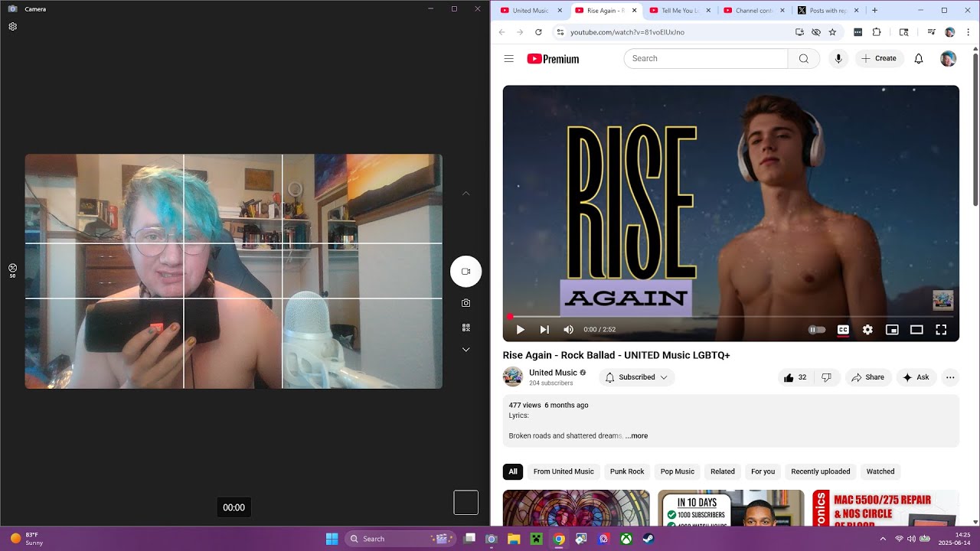The width and height of the screenshot is (980, 551).
Task: Switch to barcode scanner mode
Action: (465, 328)
